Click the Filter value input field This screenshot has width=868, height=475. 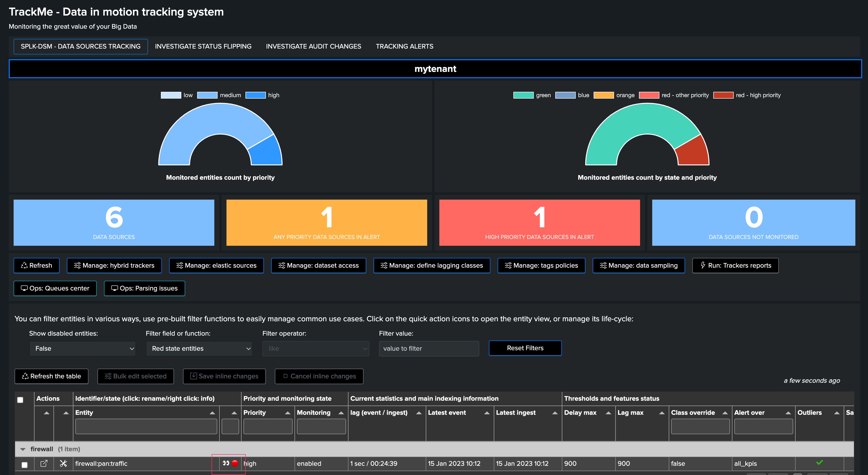[x=429, y=348]
